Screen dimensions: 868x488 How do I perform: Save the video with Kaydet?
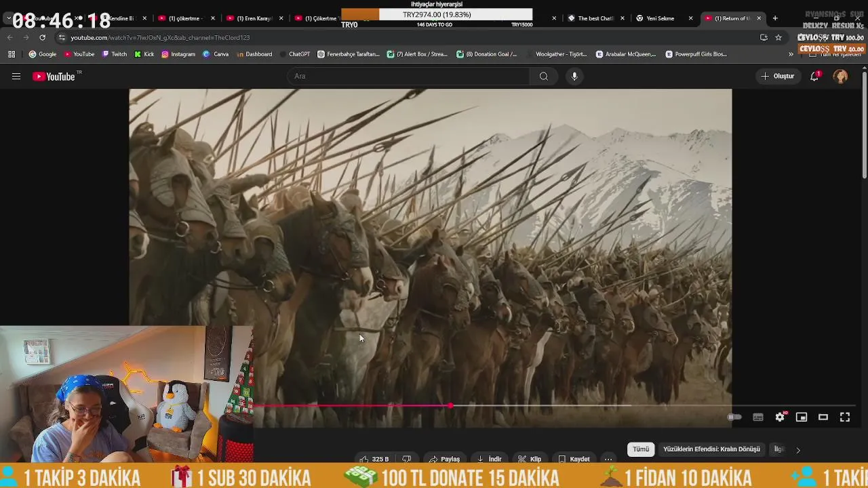[574, 459]
